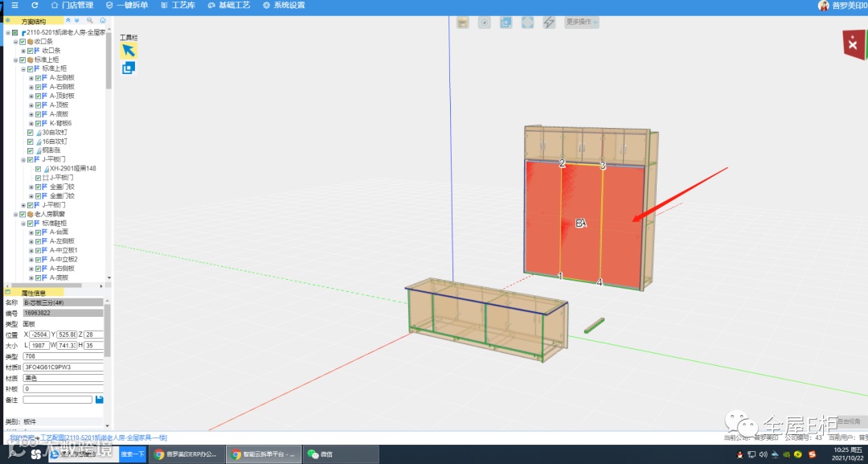The height and width of the screenshot is (464, 868).
Task: Expand the A-中立板2 tree node
Action: pyautogui.click(x=31, y=259)
